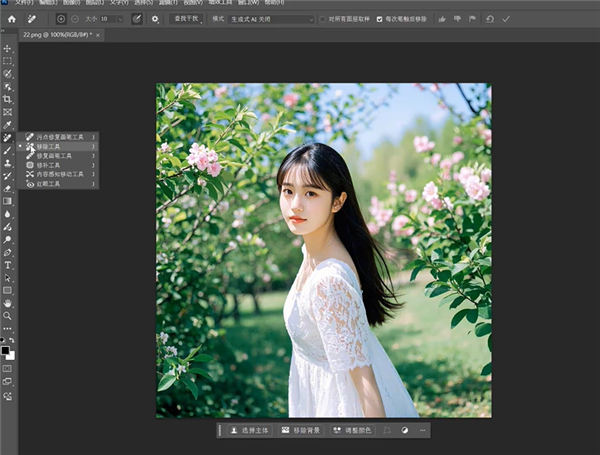Viewport: 600px width, 455px height.
Task: Expand the toolbar double-arrow at top
Action: tap(3, 31)
